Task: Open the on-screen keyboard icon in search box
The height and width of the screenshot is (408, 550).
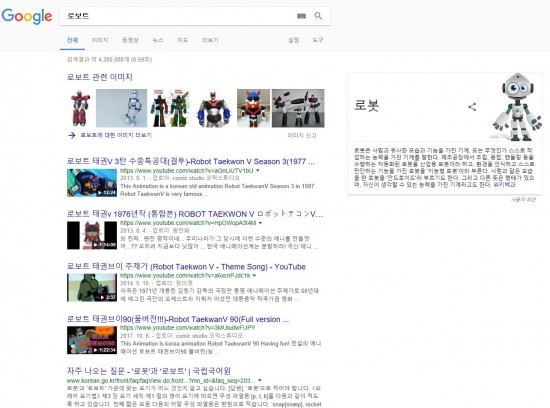Action: [x=301, y=16]
